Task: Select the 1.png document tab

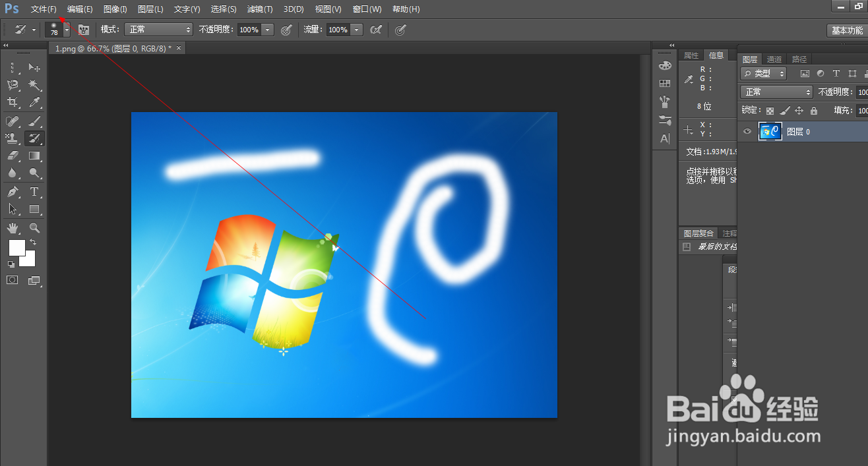Action: pyautogui.click(x=116, y=48)
